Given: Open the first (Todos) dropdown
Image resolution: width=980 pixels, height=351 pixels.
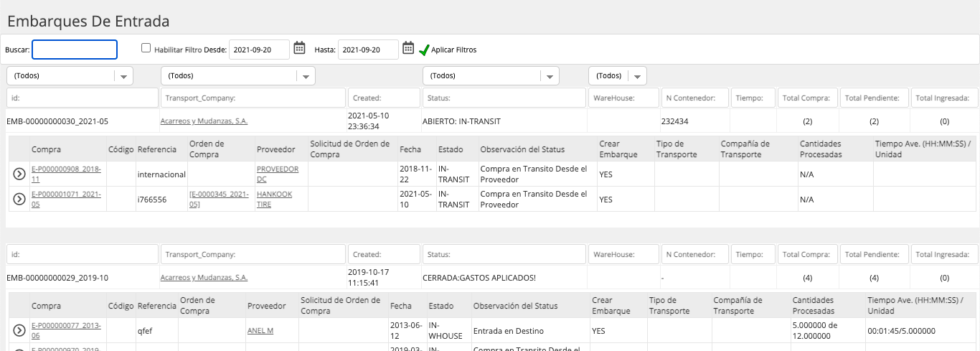Looking at the screenshot, I should tap(70, 75).
